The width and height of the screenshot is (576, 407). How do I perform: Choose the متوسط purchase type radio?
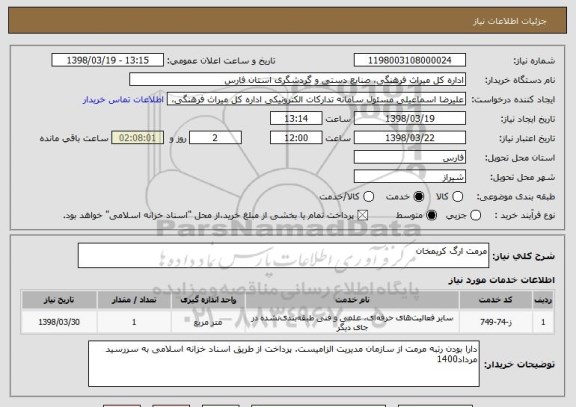pyautogui.click(x=431, y=216)
